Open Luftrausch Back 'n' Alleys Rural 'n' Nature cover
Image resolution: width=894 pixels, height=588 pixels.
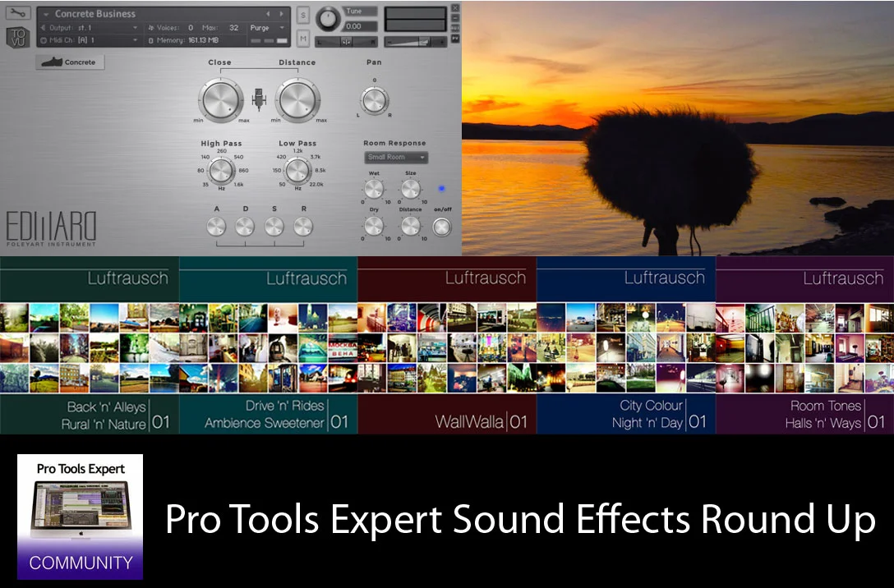(x=90, y=345)
